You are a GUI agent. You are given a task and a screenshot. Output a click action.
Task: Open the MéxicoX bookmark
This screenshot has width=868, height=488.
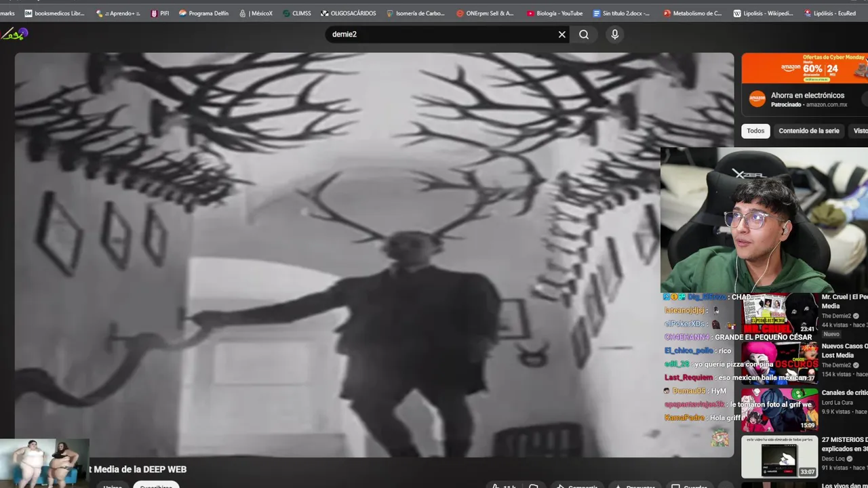coord(256,13)
